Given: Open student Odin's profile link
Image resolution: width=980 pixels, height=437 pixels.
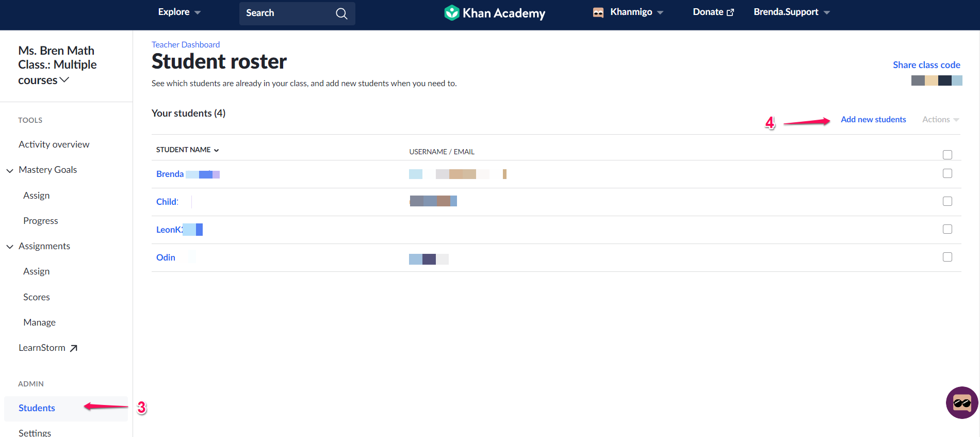Looking at the screenshot, I should point(166,257).
